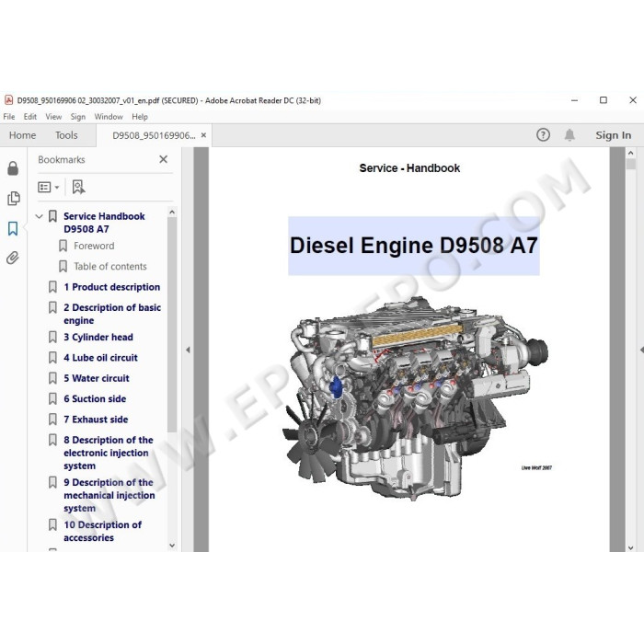Click the Acrobat PDF icon in title bar
This screenshot has width=644, height=644.
coord(8,100)
